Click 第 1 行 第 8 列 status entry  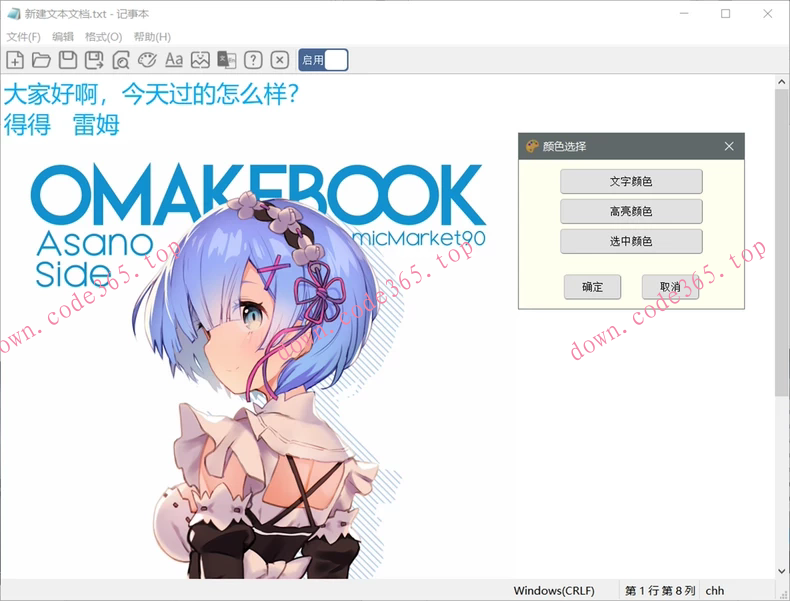click(660, 590)
